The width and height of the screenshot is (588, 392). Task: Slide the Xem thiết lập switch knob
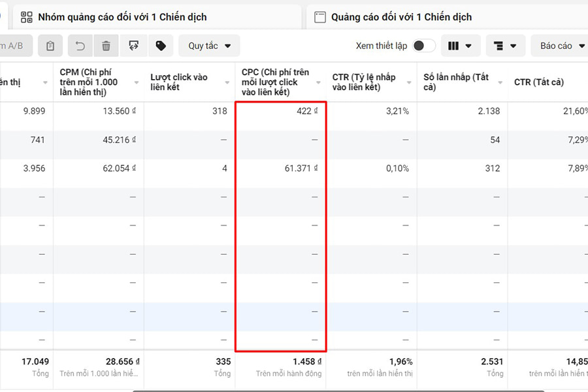pos(421,46)
